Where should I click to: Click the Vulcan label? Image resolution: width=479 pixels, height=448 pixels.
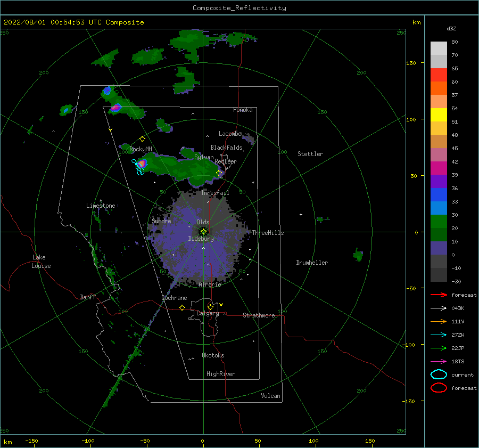tap(270, 396)
